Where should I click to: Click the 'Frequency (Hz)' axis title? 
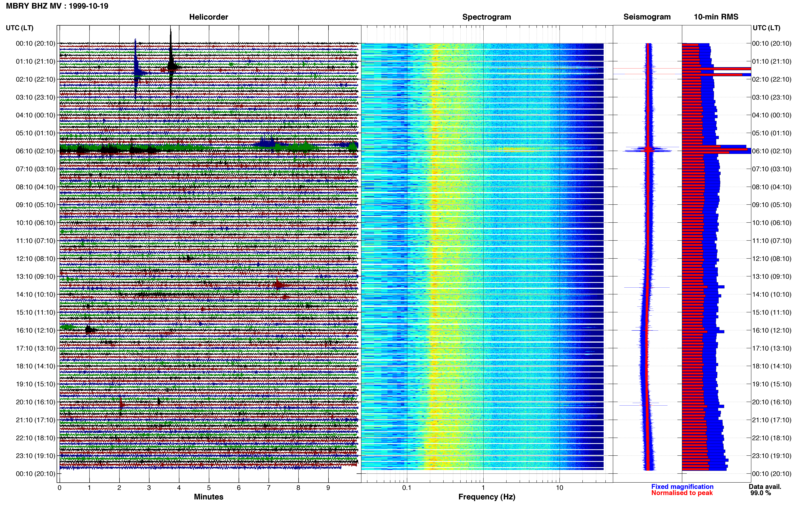point(487,497)
